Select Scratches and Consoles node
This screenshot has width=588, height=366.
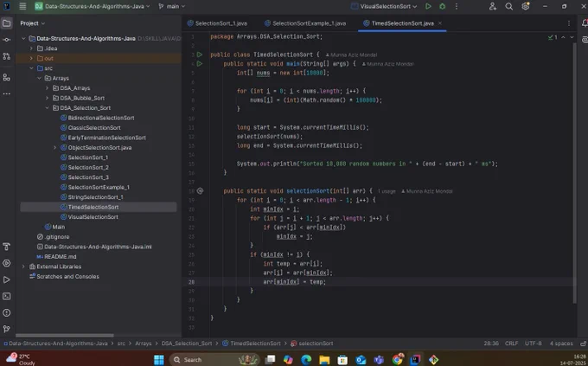tap(64, 277)
